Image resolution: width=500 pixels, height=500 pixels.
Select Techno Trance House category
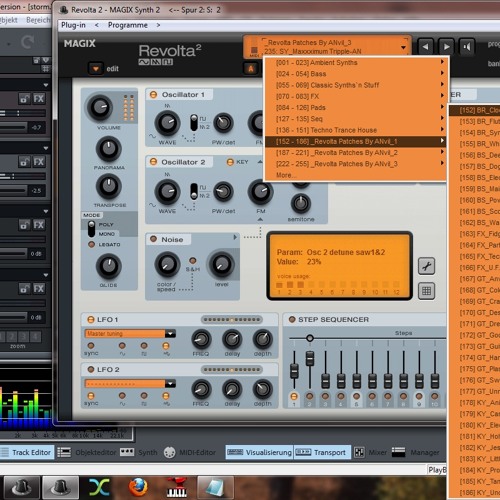pos(355,130)
